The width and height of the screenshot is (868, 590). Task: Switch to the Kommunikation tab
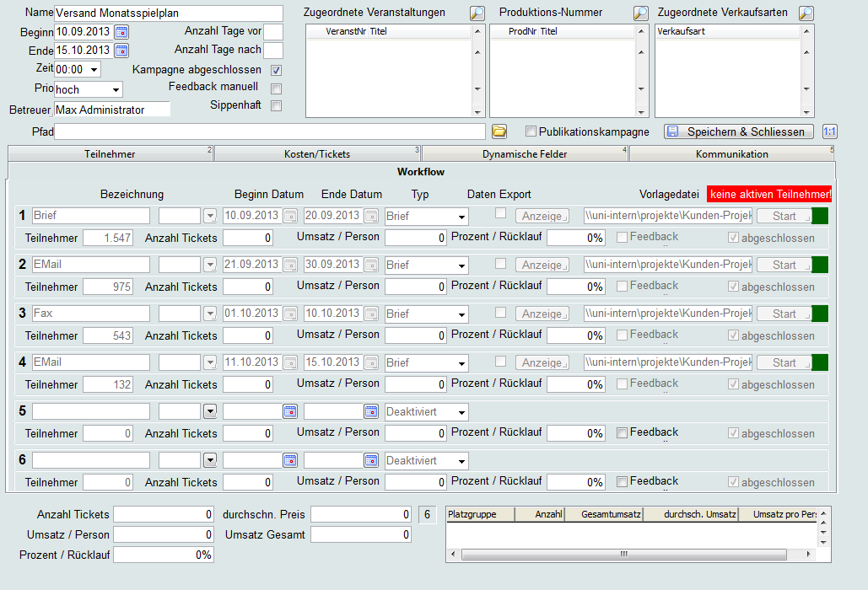point(732,153)
